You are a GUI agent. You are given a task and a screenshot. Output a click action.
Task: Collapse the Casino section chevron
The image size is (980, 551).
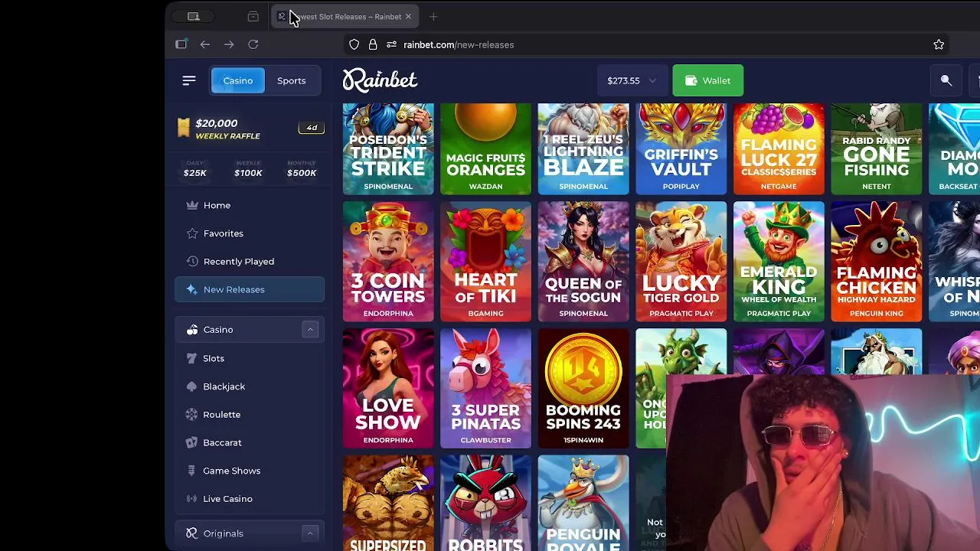coord(310,330)
